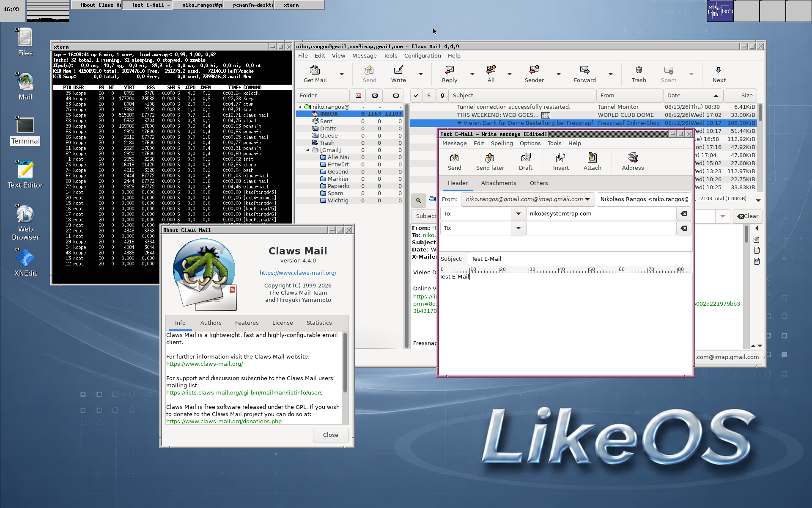Click the reply to Sender toolbar icon
The height and width of the screenshot is (508, 812).
pyautogui.click(x=534, y=70)
